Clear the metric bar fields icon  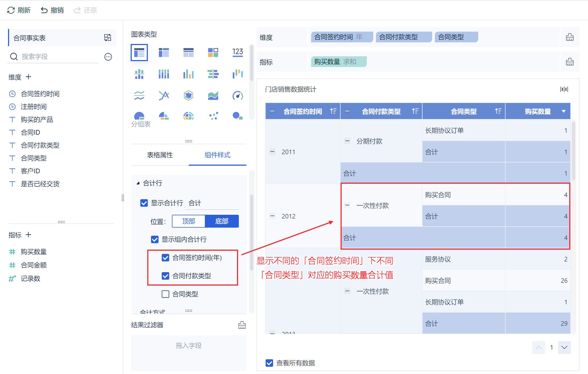570,62
